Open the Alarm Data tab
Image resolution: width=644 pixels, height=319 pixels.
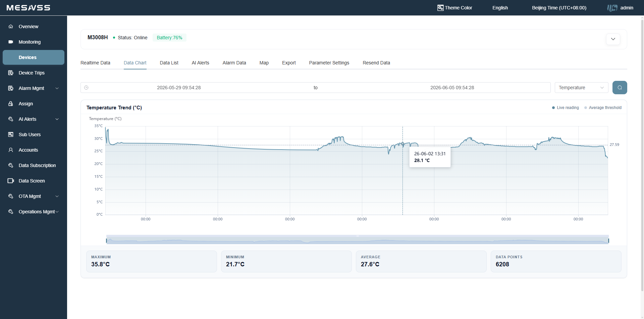point(234,63)
